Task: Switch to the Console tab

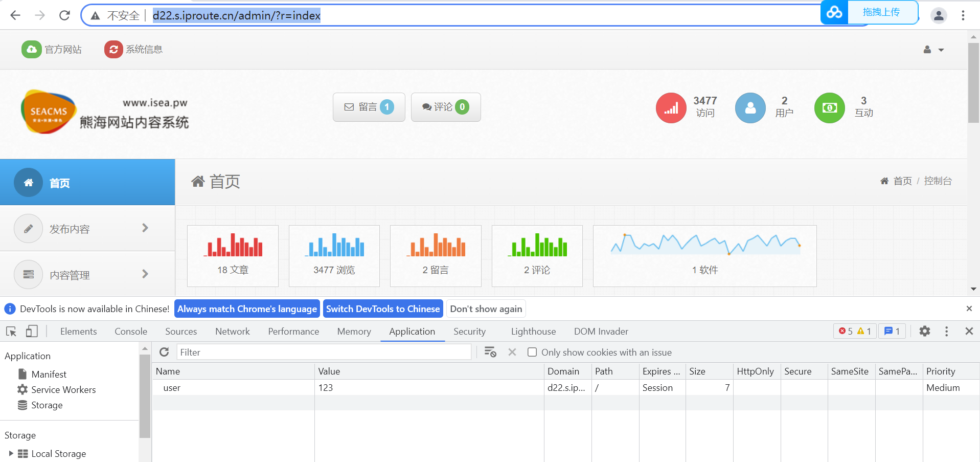Action: click(x=131, y=331)
